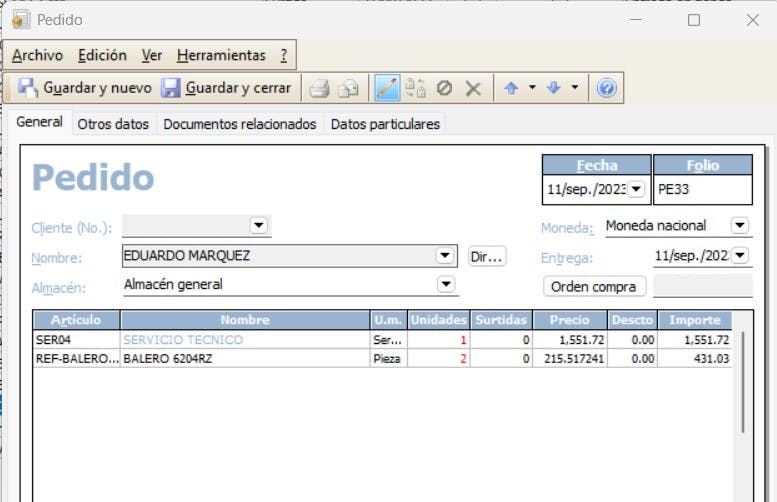Click the Precio column header

coord(570,320)
